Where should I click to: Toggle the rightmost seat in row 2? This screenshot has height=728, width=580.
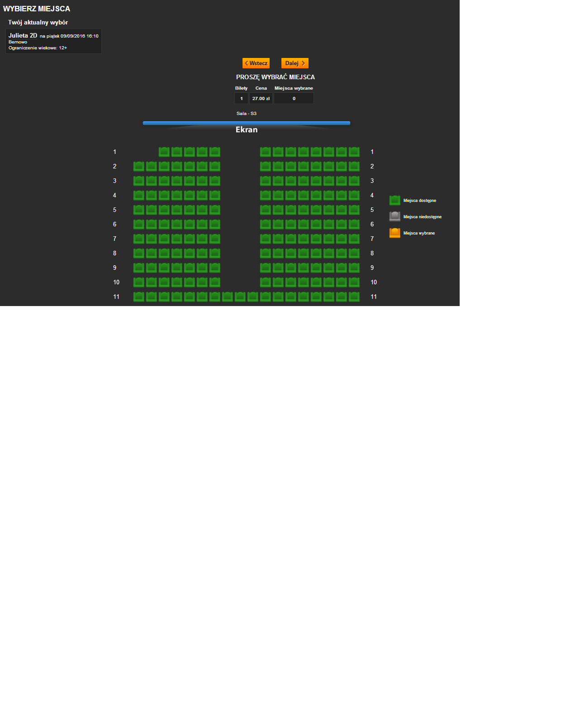354,167
